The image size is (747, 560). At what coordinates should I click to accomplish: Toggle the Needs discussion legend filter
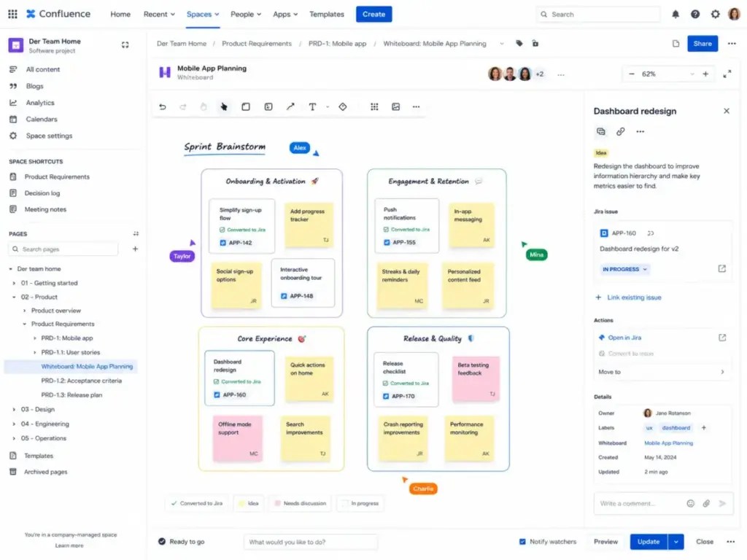click(x=300, y=503)
